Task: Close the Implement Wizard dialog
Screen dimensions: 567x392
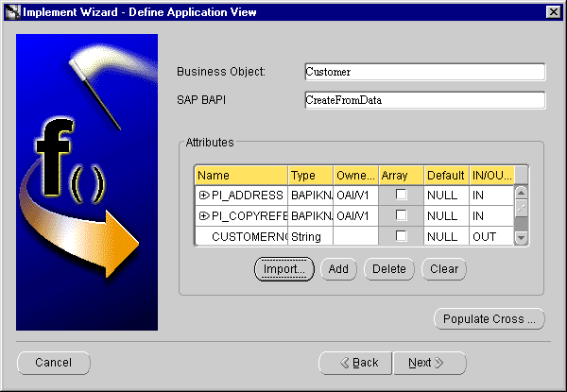Action: pos(553,10)
